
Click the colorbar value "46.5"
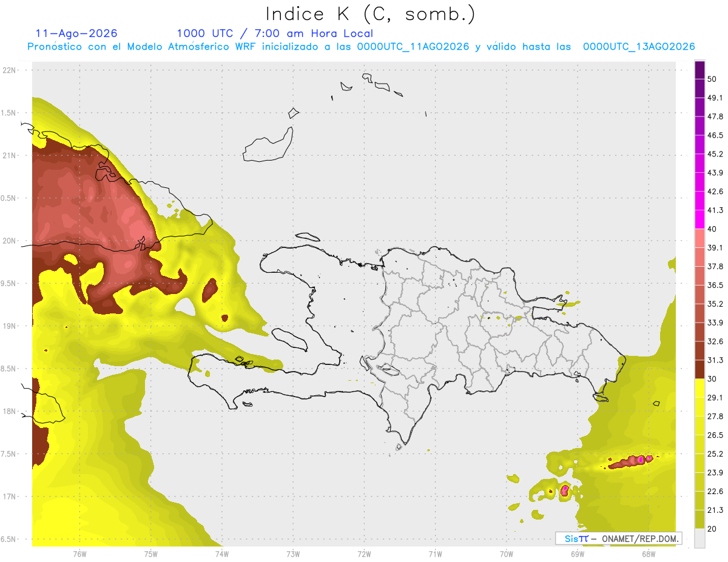(715, 135)
